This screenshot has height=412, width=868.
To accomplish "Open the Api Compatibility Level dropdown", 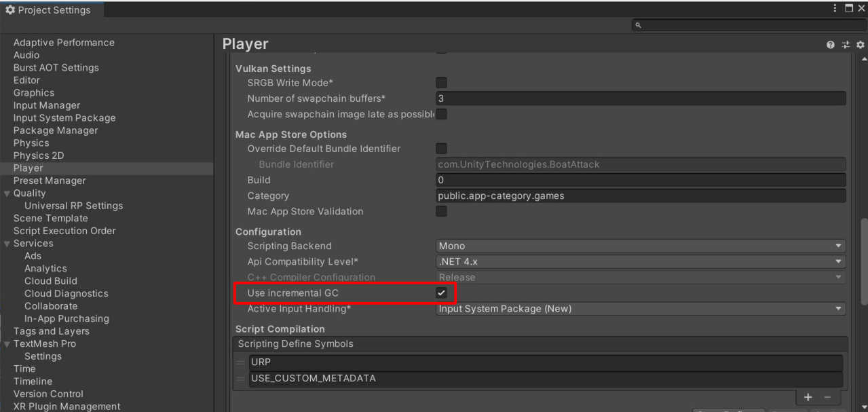I will coord(640,261).
